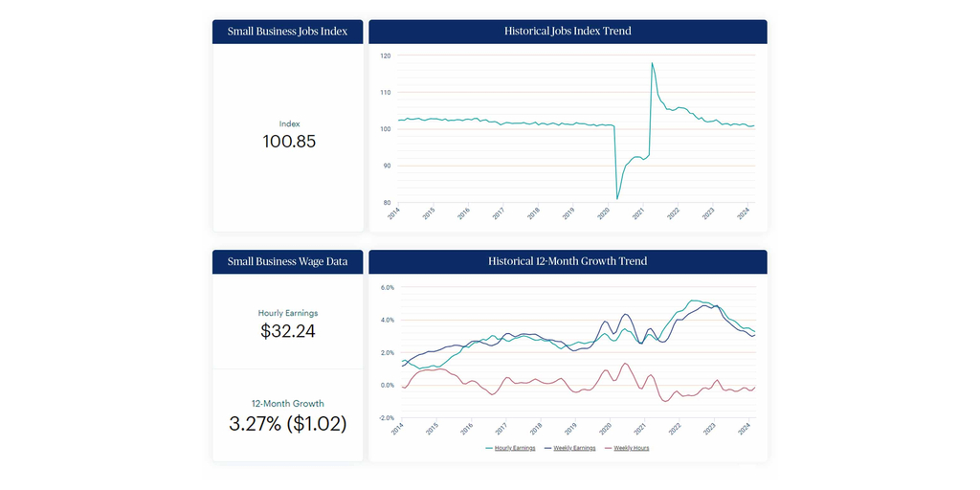The width and height of the screenshot is (980, 490).
Task: Select the Historical 12-Month Growth Trend header
Action: [x=568, y=261]
